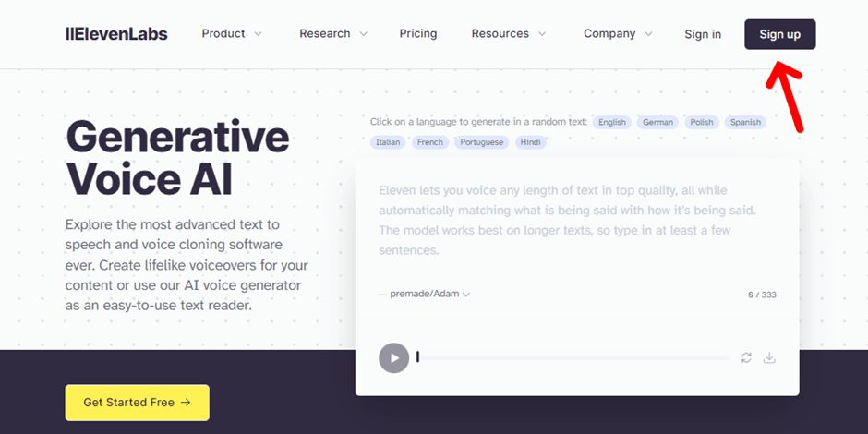Expand the Research menu
Screen dimensions: 868x434
point(333,34)
